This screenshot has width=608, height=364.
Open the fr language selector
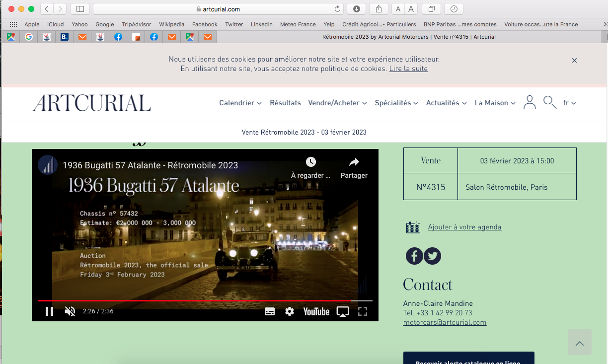click(569, 103)
